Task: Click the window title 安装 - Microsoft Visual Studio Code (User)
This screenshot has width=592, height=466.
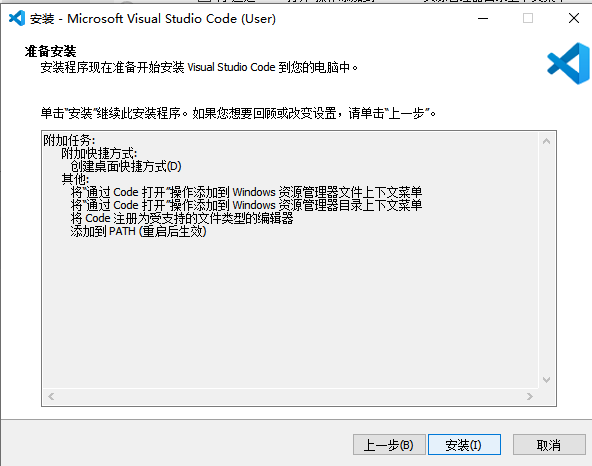Action: point(153,19)
